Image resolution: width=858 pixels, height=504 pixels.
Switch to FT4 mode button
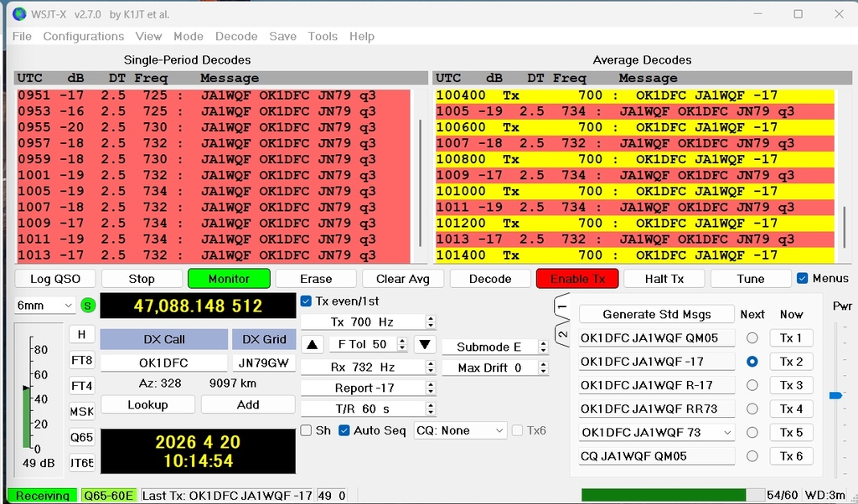(81, 385)
